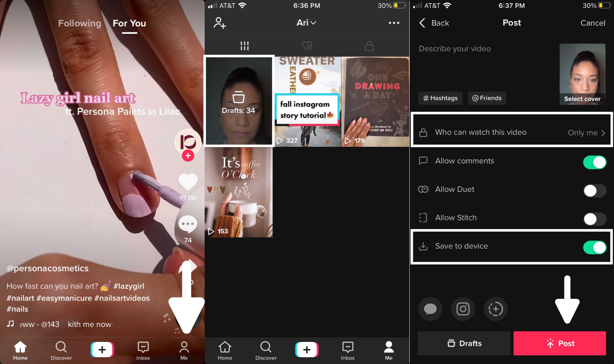
Task: Toggle Save to device switch on
Action: coord(594,246)
